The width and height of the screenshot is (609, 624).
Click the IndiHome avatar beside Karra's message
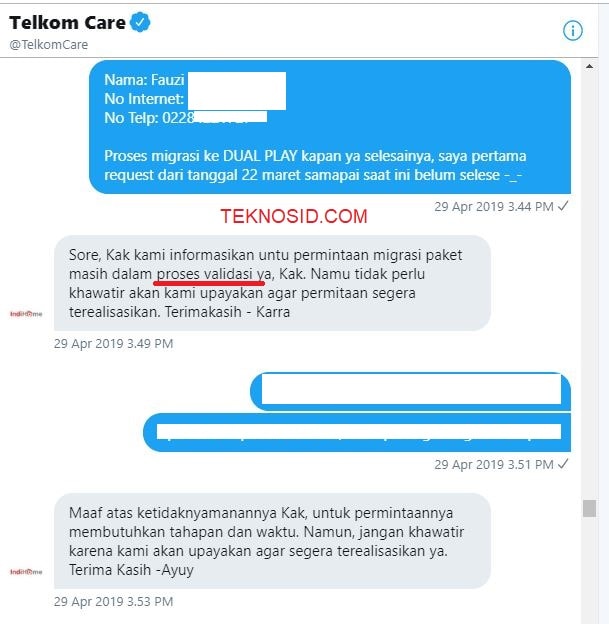(26, 314)
